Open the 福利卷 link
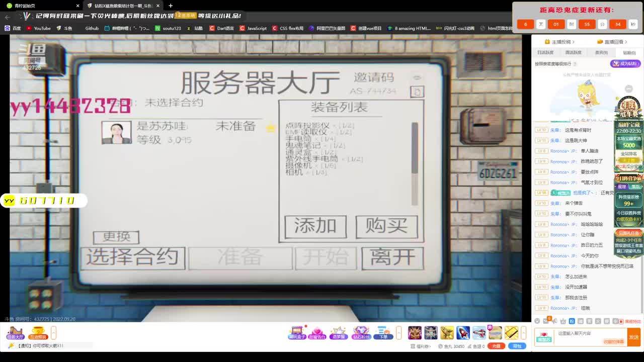Screen dimensions: 644x362 pyautogui.click(x=422, y=346)
